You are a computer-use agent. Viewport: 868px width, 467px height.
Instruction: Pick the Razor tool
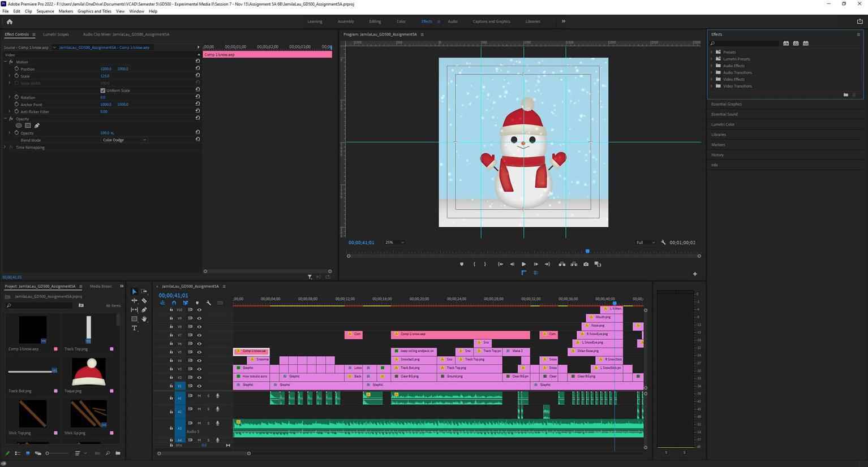(144, 301)
